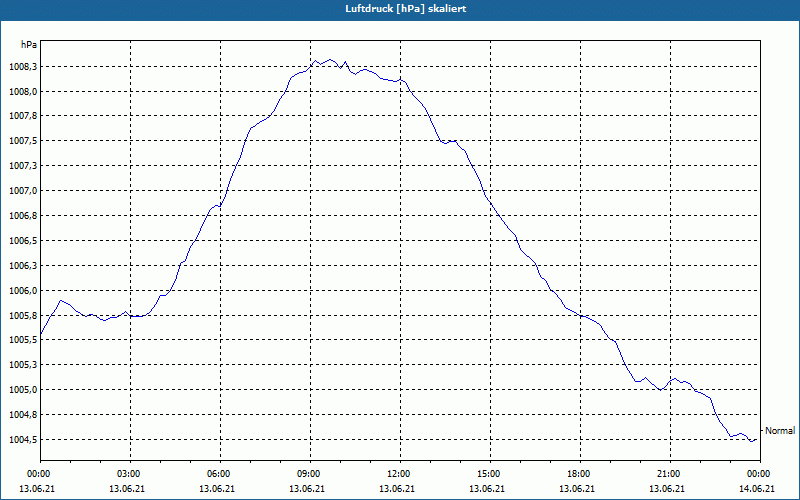Select the 1006,8 y-axis label
This screenshot has height=500, width=800.
pos(23,216)
